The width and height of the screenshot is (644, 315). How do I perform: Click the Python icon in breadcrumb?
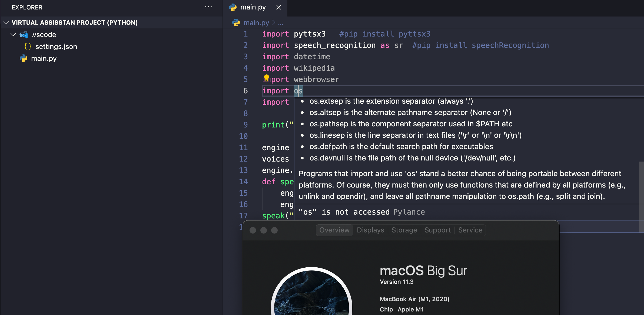[x=236, y=23]
